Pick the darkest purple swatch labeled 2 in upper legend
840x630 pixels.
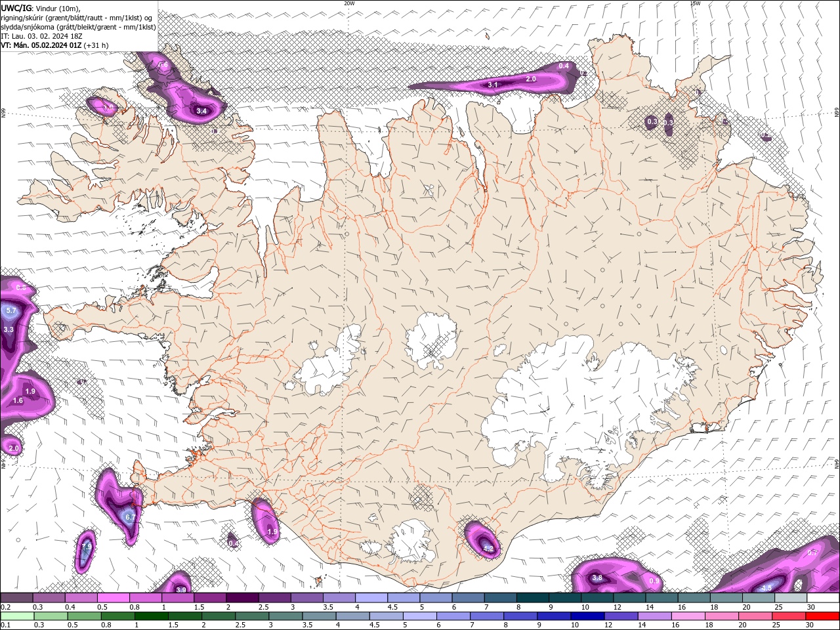242,598
